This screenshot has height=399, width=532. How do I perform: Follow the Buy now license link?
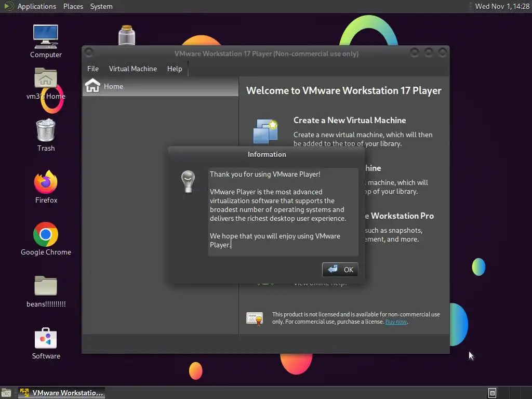(395, 322)
